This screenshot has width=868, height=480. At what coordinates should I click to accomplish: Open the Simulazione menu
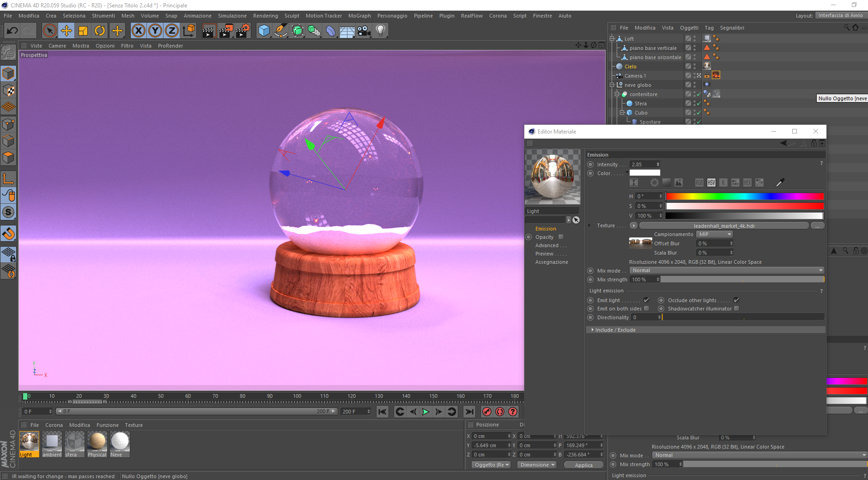(232, 16)
